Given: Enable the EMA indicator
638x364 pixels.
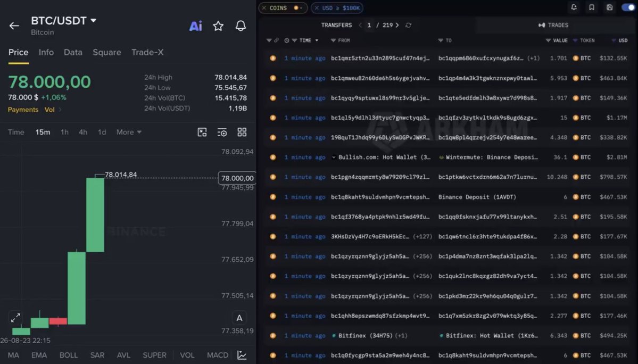Looking at the screenshot, I should (39, 355).
